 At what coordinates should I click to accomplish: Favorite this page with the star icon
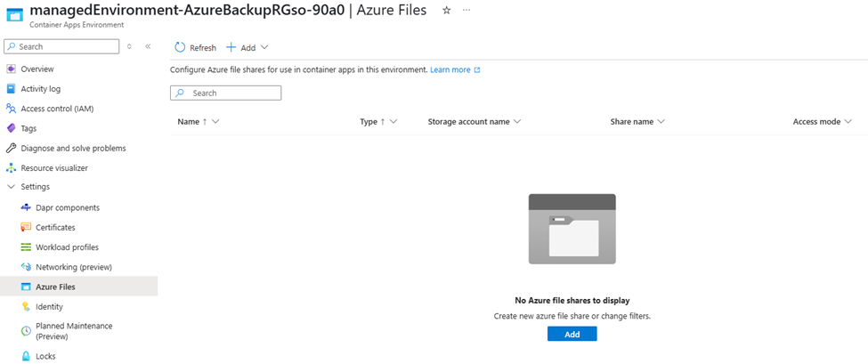(x=447, y=11)
